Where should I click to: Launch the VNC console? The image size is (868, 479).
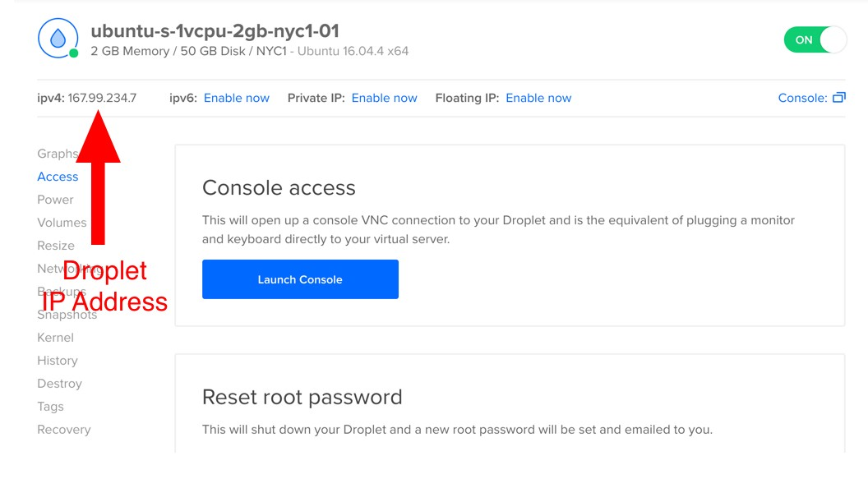pyautogui.click(x=300, y=279)
